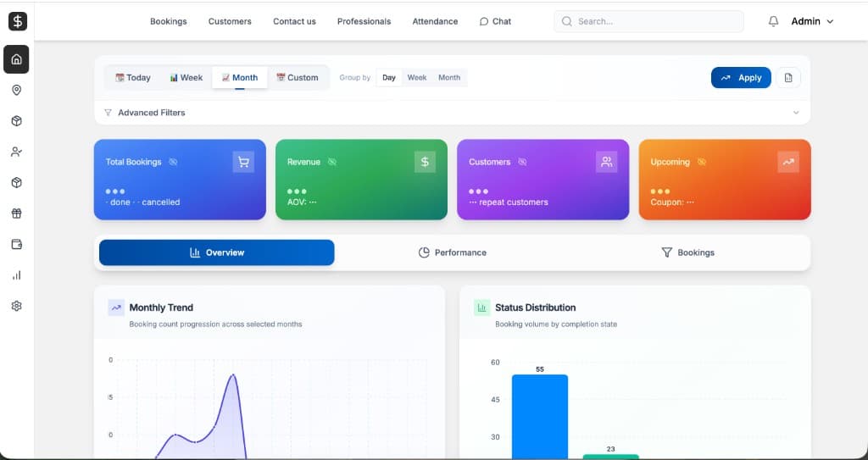
Task: Click the 'Coupon:' text on Upcoming card
Action: (x=667, y=202)
